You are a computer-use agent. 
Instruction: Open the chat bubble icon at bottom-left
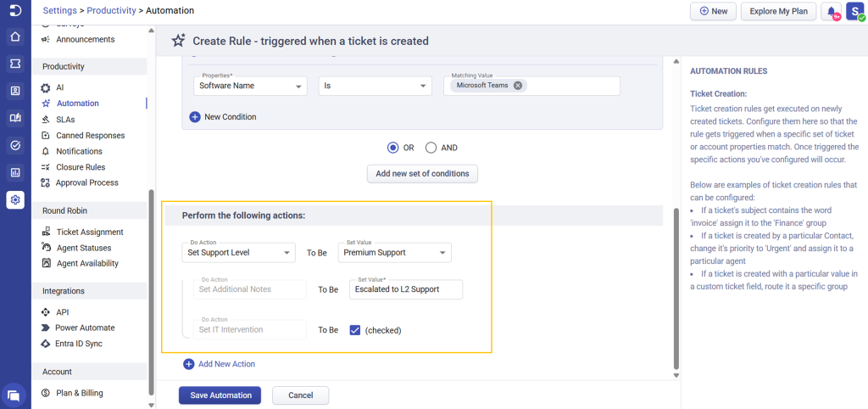coord(15,395)
